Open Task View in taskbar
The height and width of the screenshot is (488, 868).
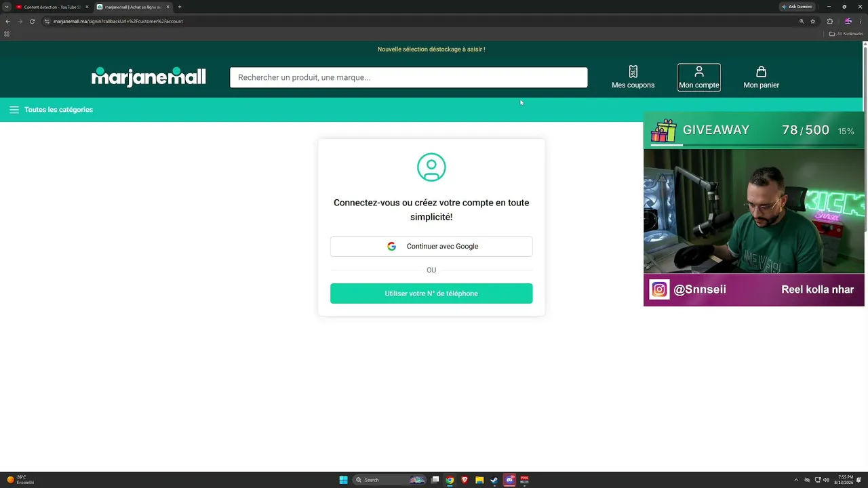click(435, 480)
